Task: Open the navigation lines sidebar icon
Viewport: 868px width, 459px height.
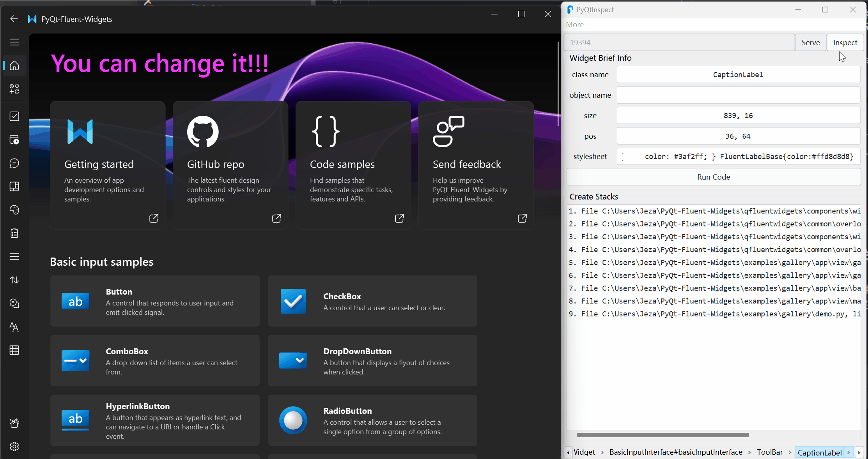Action: tap(14, 256)
